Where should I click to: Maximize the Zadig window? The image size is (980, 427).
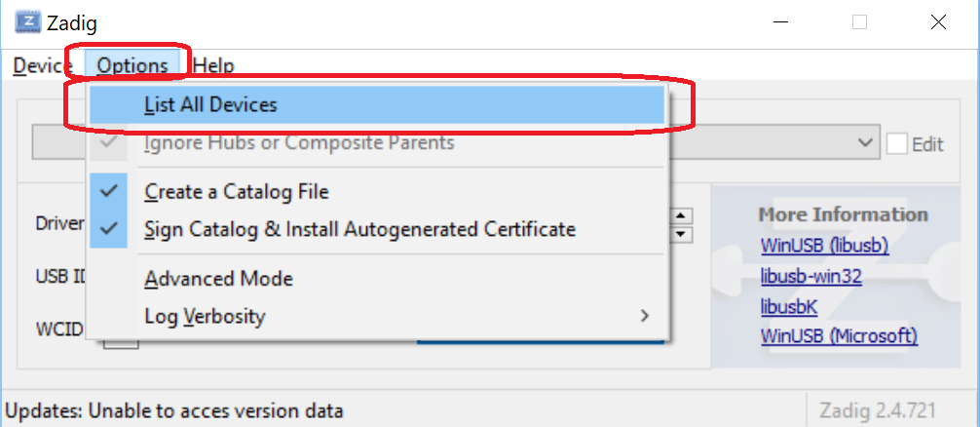pyautogui.click(x=860, y=23)
